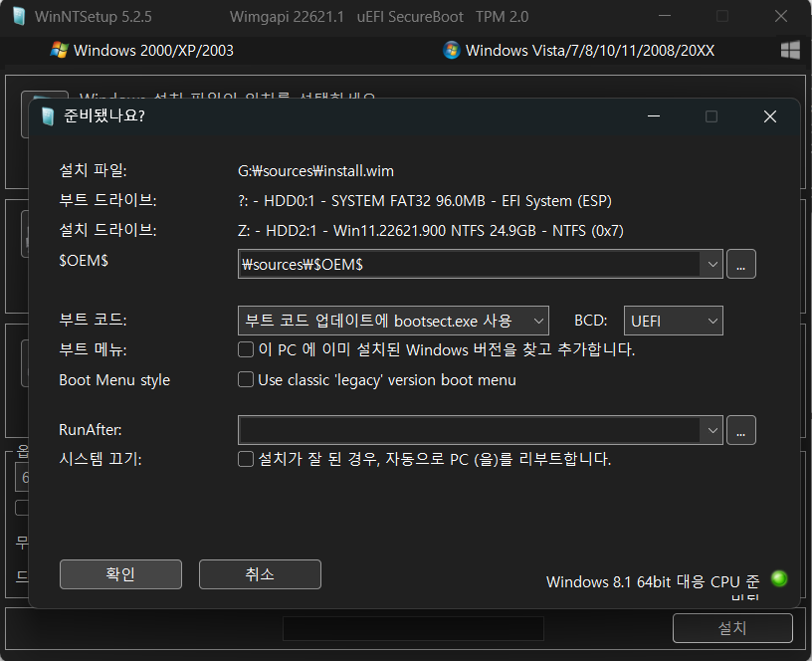Screen dimensions: 812x661
Task: Click the Windows logo icon at top right
Action: click(790, 50)
